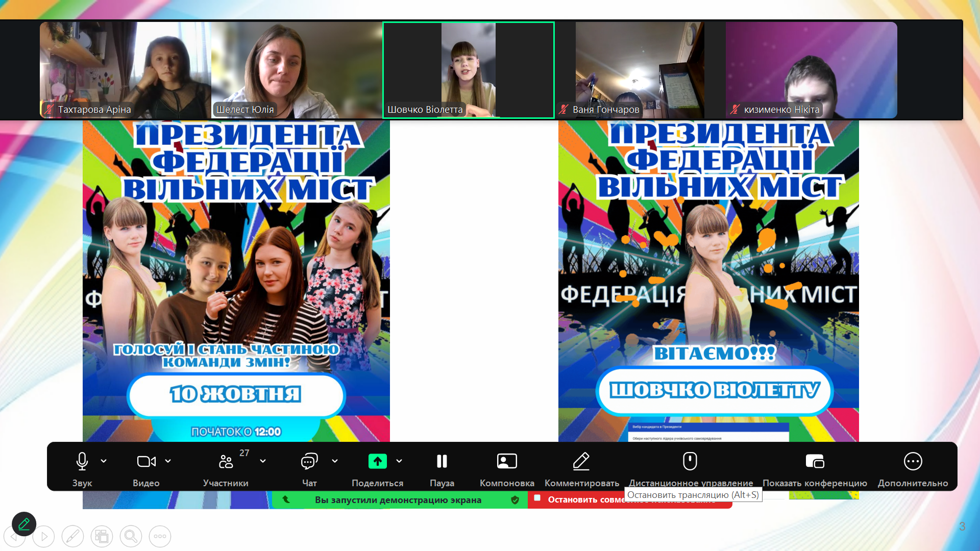
Task: Mute microphone via Звук icon
Action: point(82,462)
